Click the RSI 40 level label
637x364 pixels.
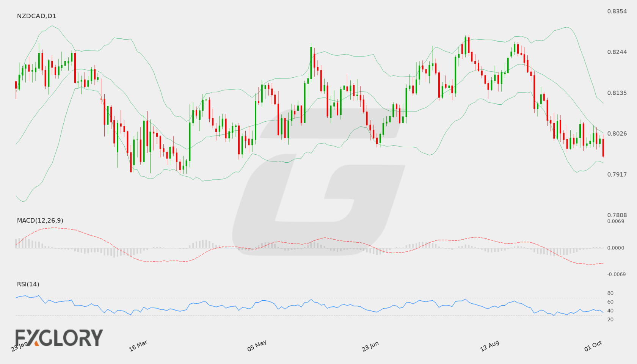[x=610, y=311]
